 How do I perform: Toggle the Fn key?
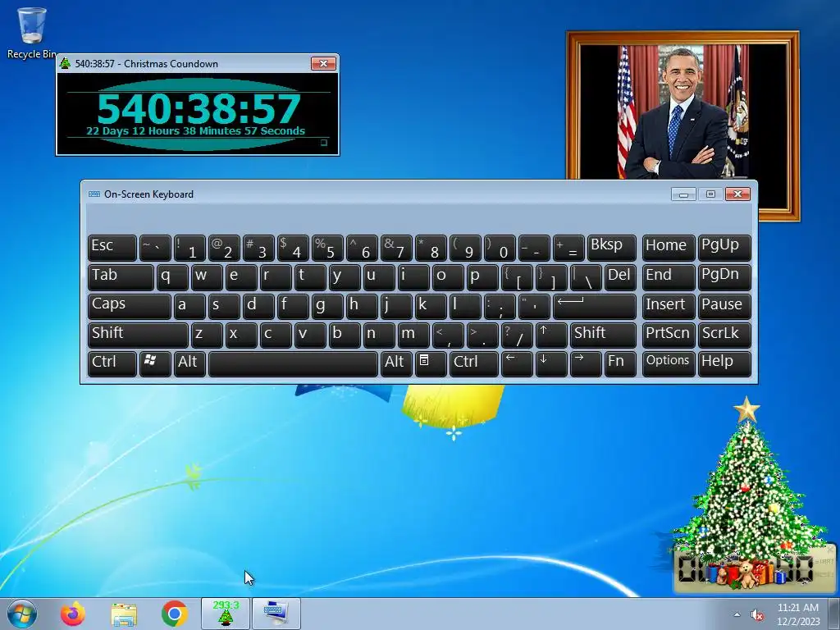tap(620, 363)
